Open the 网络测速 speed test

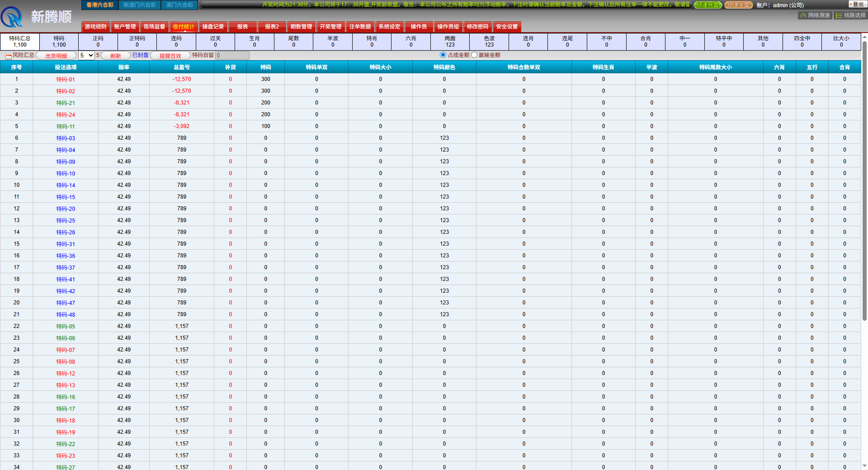tap(815, 15)
